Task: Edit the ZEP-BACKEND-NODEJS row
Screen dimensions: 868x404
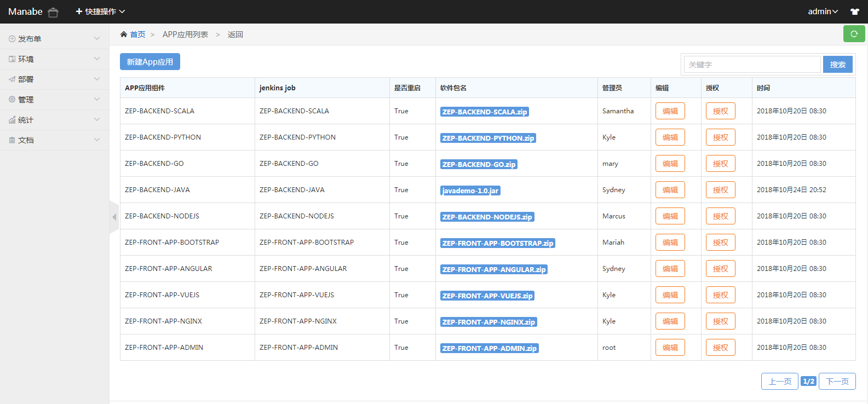Action: click(x=670, y=216)
